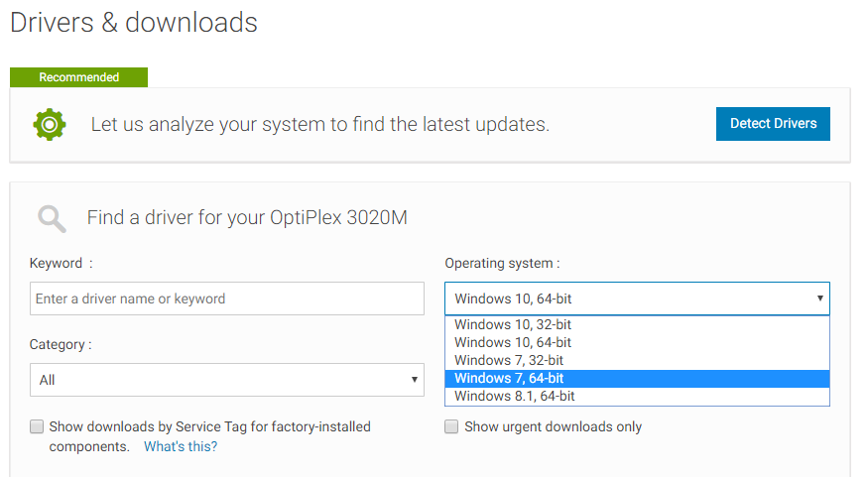
Task: Expand the Category dropdown showing All
Action: (227, 380)
